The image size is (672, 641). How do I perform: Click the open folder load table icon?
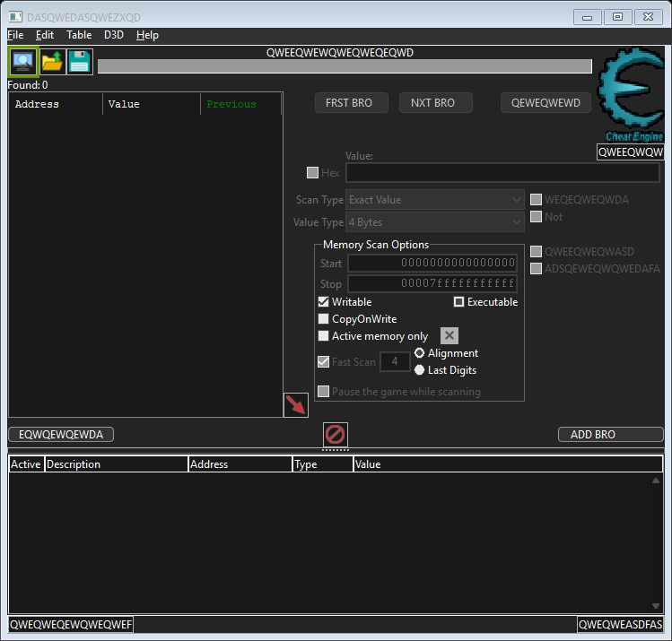click(53, 62)
